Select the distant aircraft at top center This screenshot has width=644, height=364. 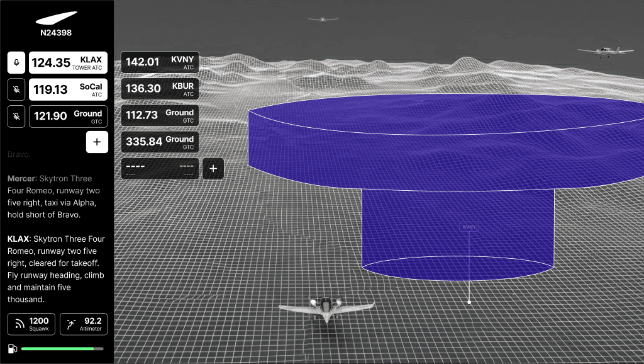323,20
